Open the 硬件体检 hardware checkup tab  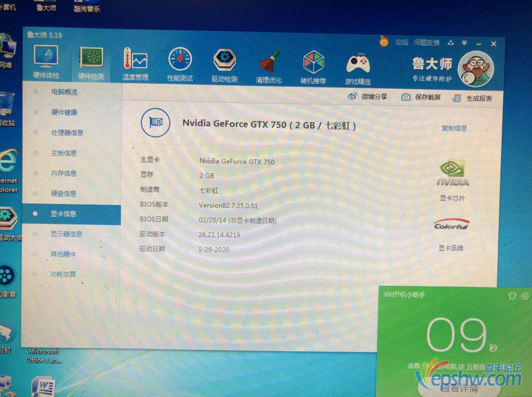[x=46, y=61]
